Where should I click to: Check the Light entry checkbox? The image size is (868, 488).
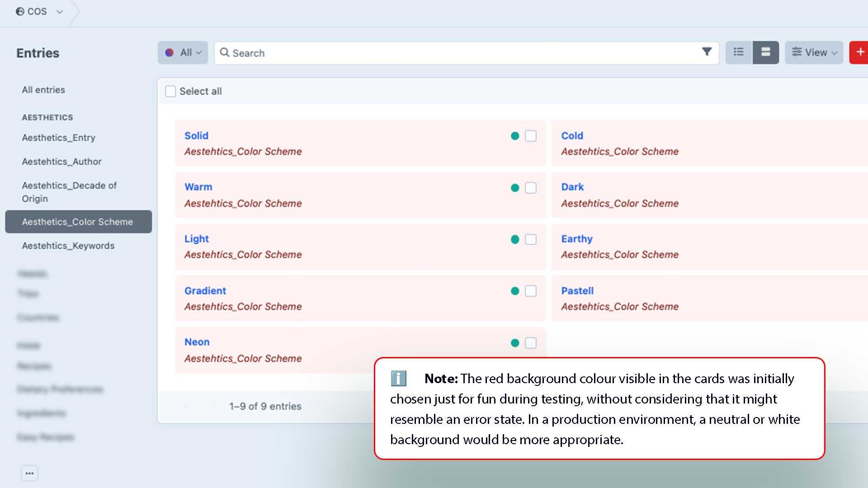[x=531, y=239]
